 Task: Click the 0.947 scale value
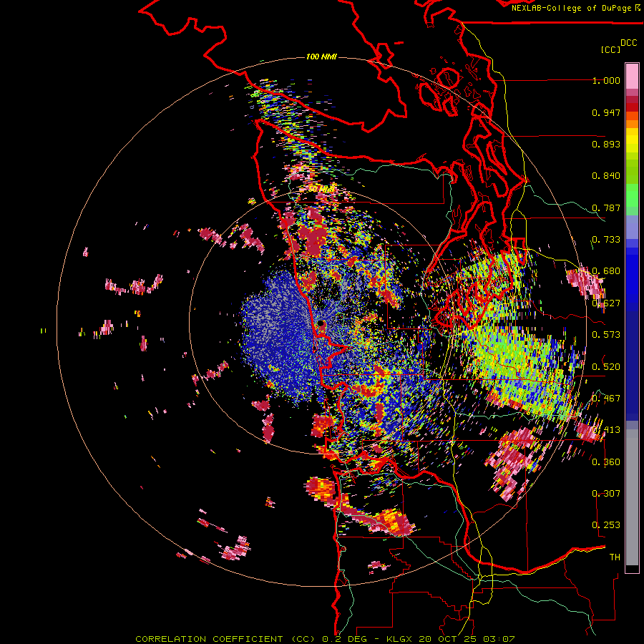[606, 112]
